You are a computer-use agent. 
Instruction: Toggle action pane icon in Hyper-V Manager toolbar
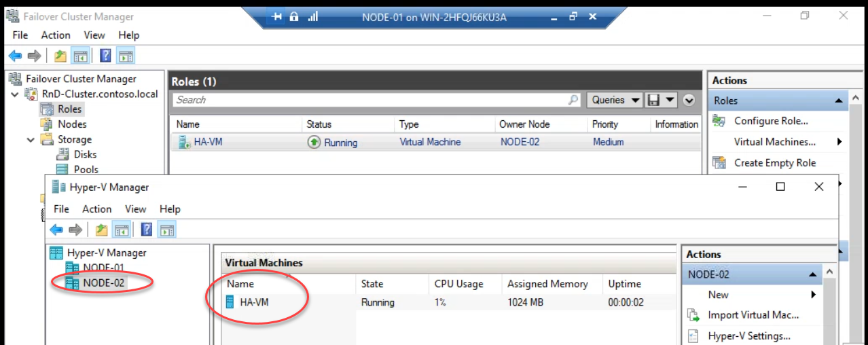coord(167,230)
